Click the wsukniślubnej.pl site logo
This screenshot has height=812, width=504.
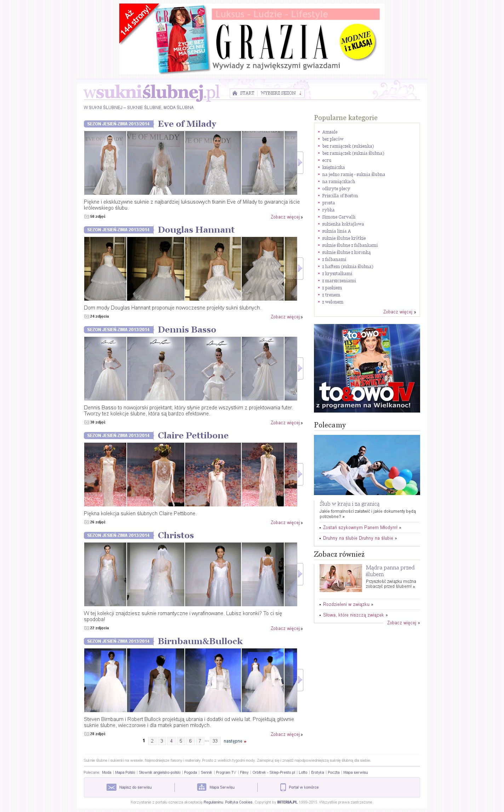tap(151, 93)
